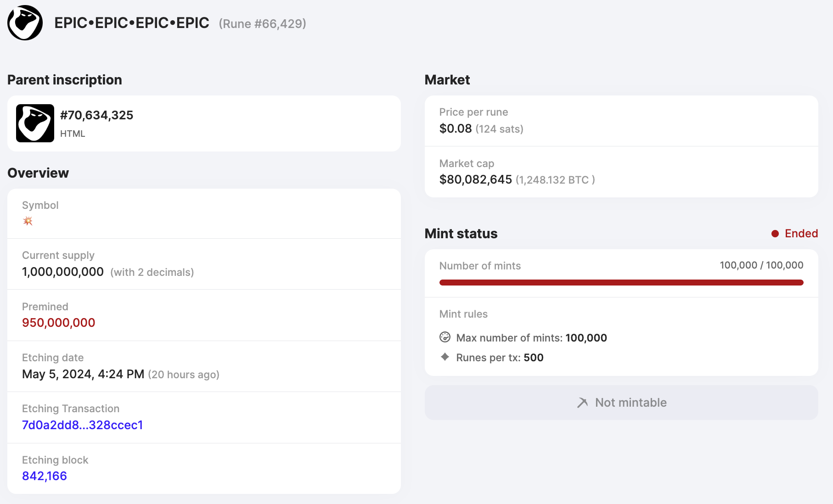Select the Rune #66,429 label
The image size is (833, 504).
pyautogui.click(x=263, y=24)
